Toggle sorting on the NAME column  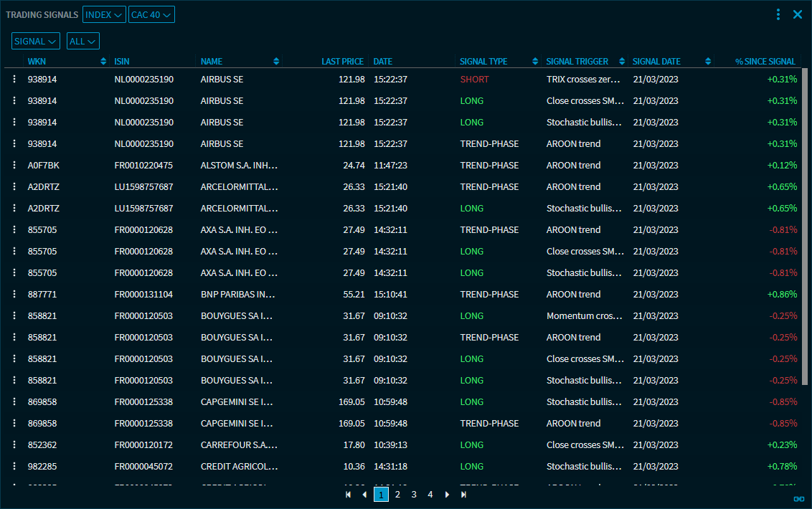276,62
